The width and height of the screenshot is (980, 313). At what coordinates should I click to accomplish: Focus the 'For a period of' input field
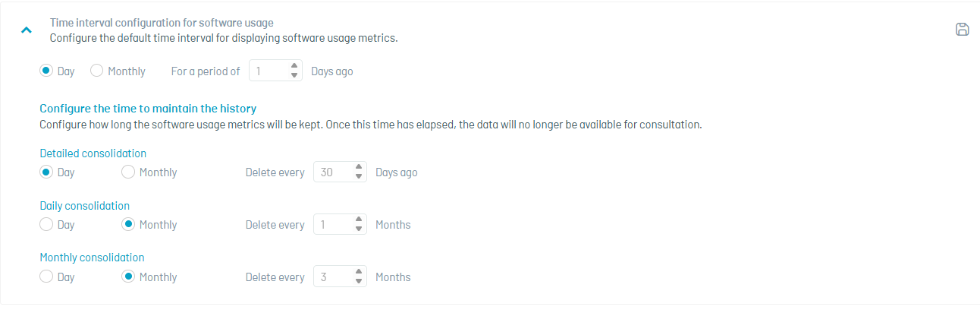click(x=269, y=71)
